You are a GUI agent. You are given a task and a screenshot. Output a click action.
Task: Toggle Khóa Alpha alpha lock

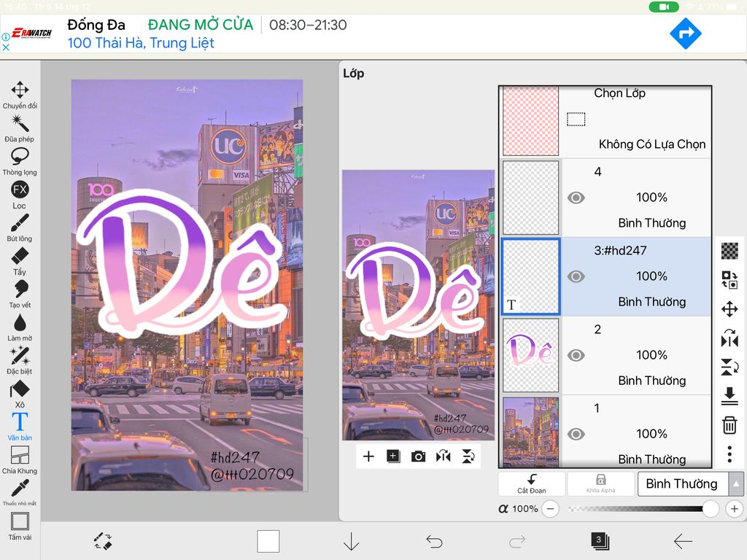point(600,484)
